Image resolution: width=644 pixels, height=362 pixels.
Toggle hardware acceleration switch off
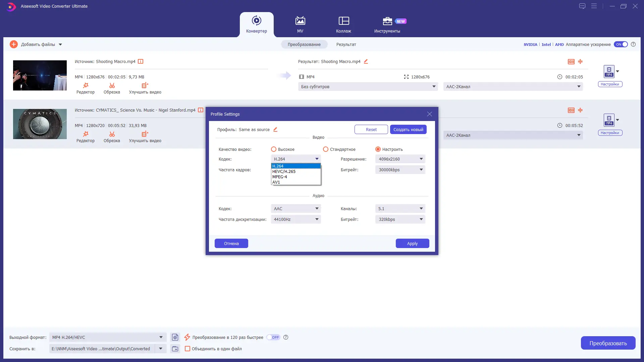tap(621, 45)
